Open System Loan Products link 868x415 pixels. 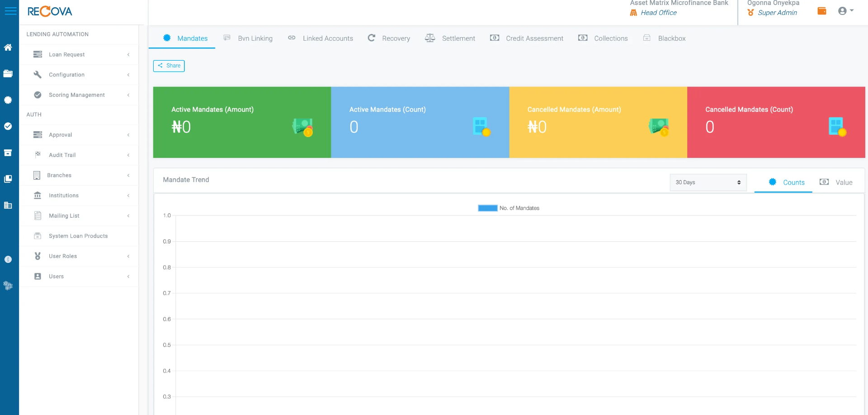click(78, 236)
